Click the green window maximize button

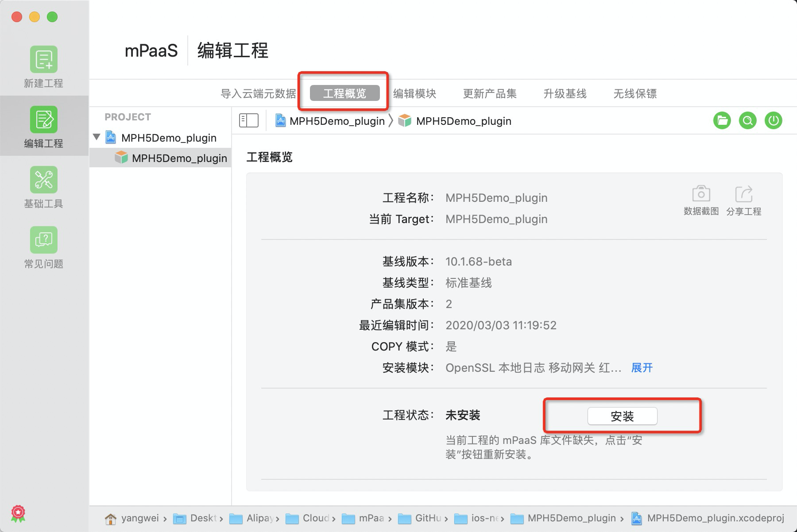[x=52, y=17]
